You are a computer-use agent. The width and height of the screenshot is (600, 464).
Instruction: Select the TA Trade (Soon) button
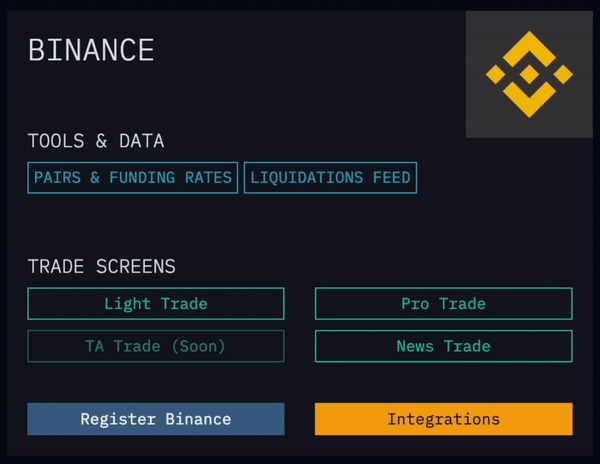(155, 346)
